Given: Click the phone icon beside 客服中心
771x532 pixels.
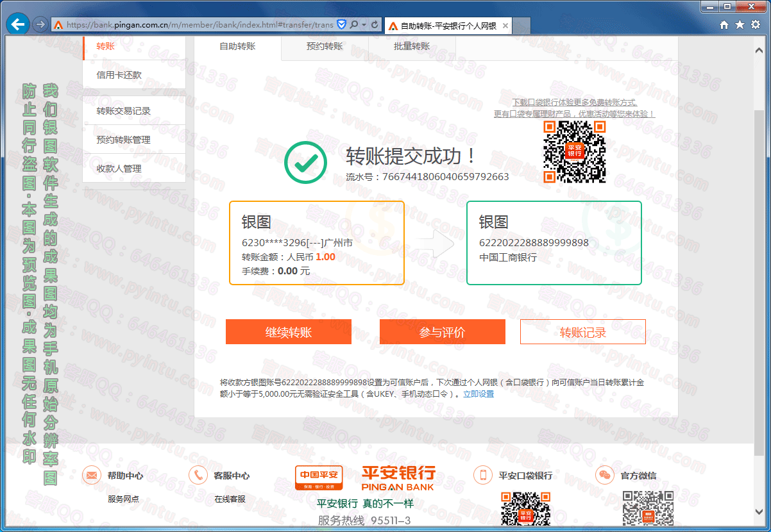Looking at the screenshot, I should pyautogui.click(x=198, y=475).
